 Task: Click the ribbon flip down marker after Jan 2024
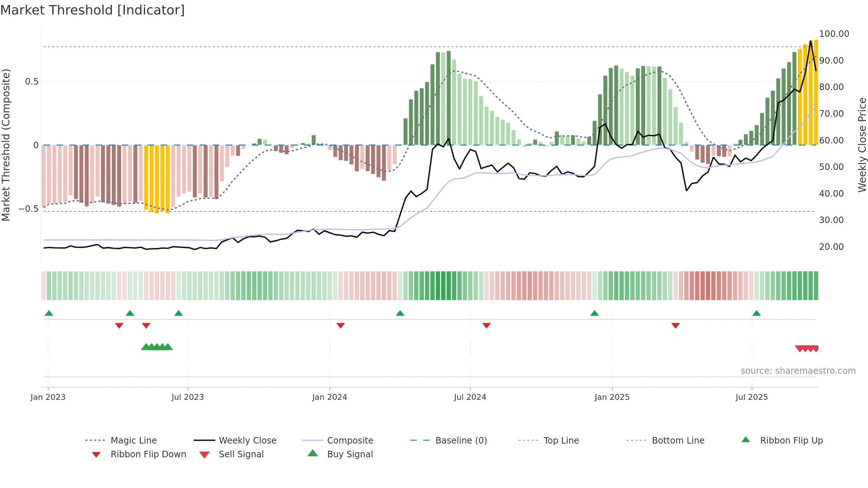click(x=341, y=326)
